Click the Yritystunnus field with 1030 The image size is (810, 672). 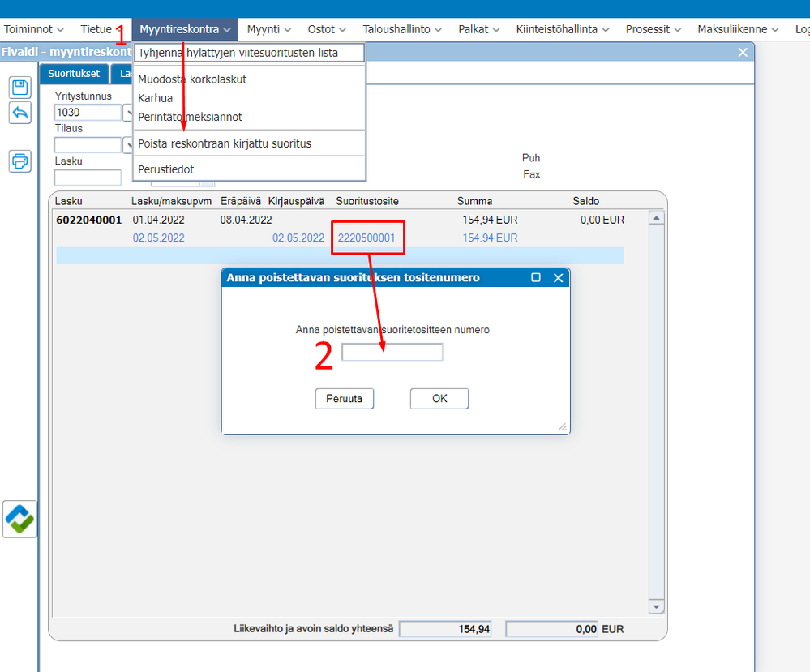point(88,113)
